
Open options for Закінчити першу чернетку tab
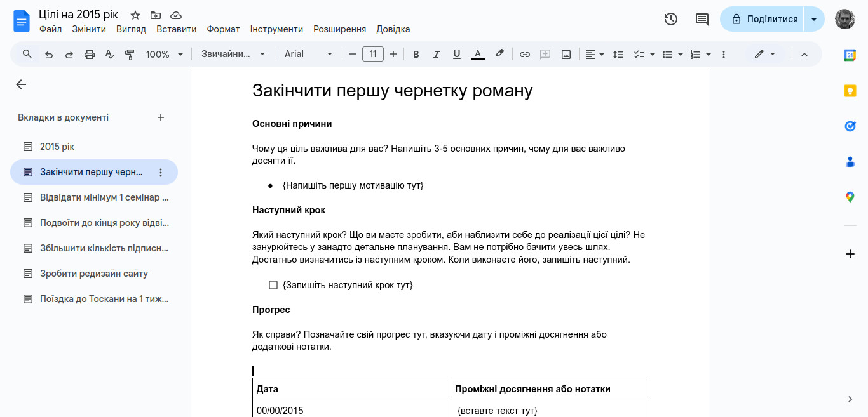click(161, 172)
